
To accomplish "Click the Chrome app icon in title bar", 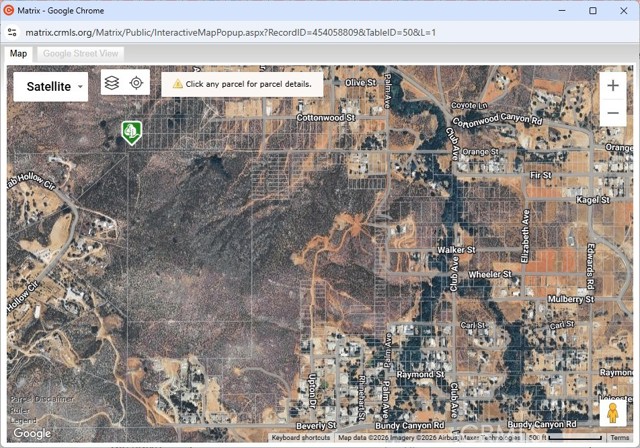I will (x=9, y=10).
